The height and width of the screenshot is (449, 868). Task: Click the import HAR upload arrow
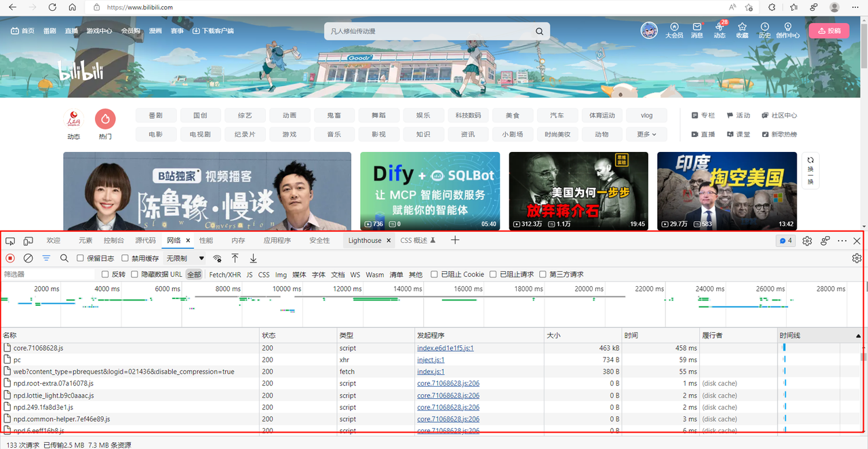coord(235,258)
